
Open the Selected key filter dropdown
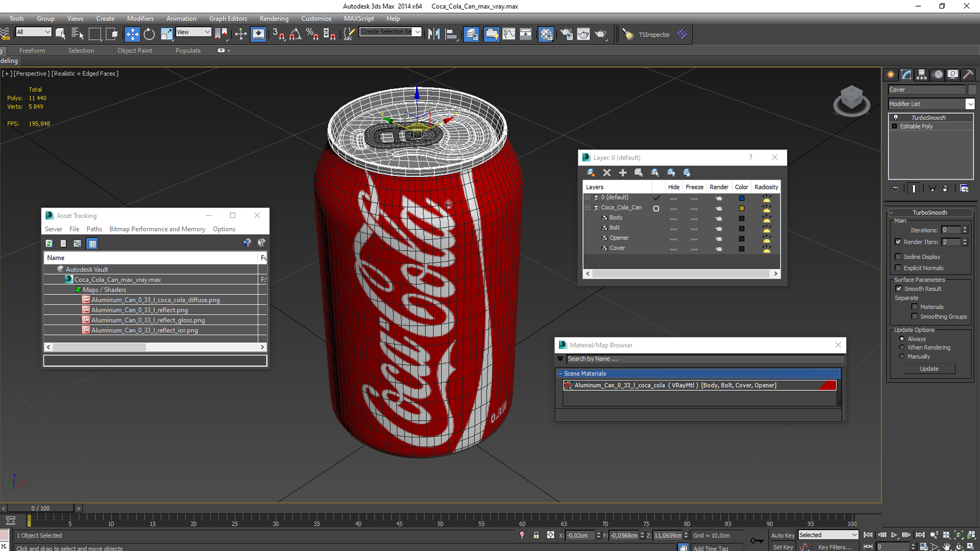(828, 535)
